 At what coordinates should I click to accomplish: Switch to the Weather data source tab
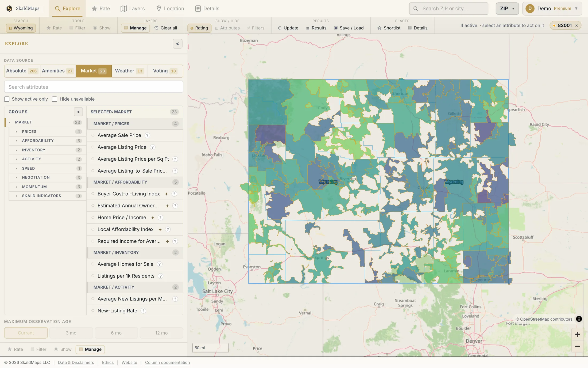point(129,71)
